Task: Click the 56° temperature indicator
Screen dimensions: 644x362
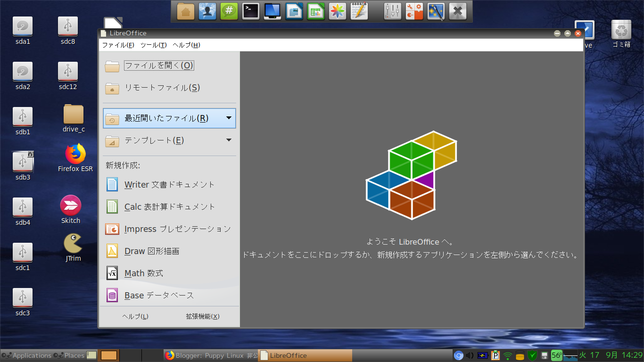Action: point(557,355)
